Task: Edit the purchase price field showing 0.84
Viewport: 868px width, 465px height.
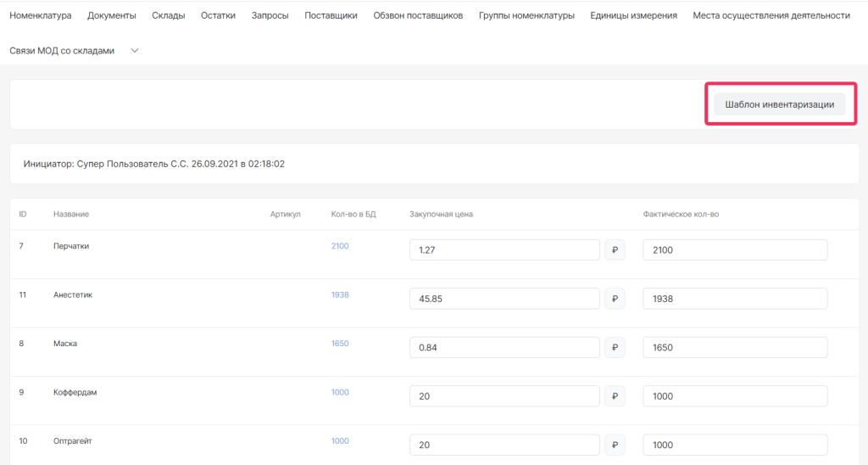Action: coord(504,348)
